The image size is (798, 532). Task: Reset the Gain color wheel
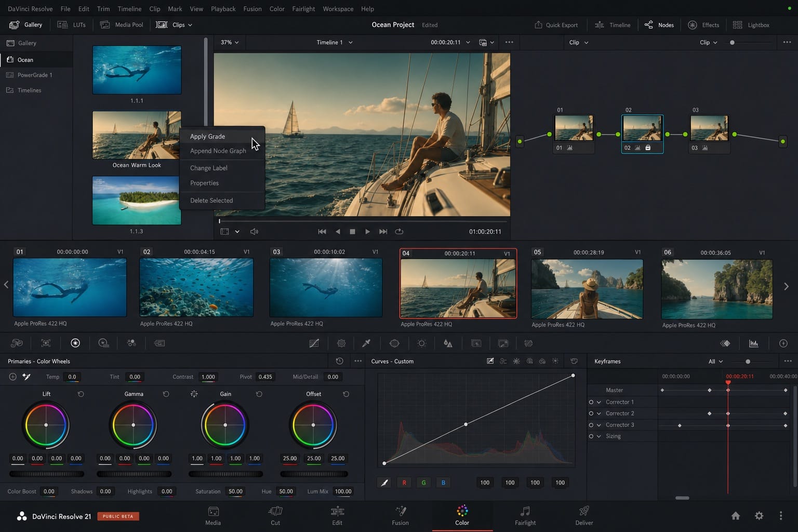[259, 394]
